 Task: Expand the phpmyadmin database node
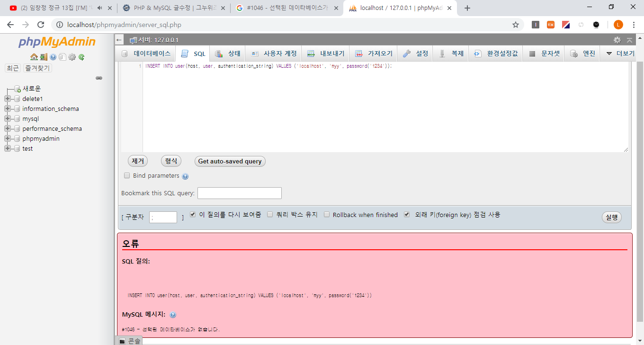tap(7, 138)
